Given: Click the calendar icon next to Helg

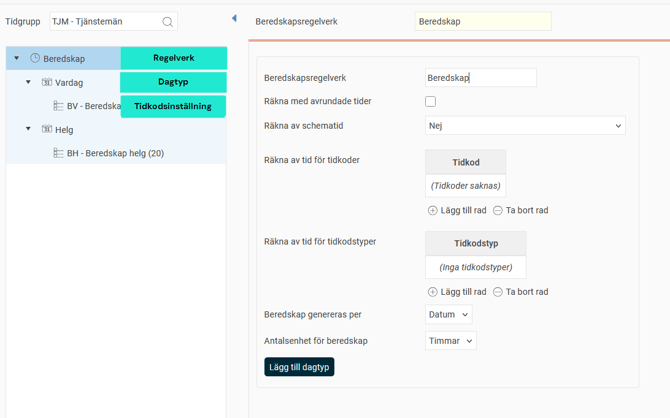Looking at the screenshot, I should point(47,129).
